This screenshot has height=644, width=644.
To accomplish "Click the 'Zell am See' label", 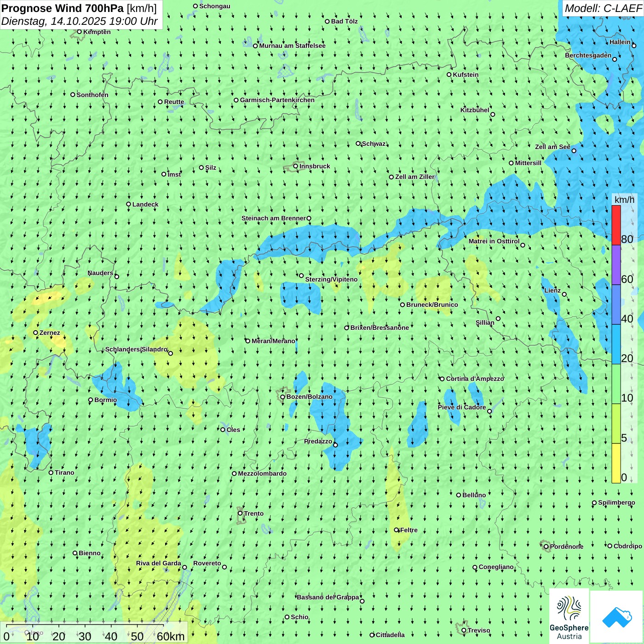I will [x=552, y=147].
